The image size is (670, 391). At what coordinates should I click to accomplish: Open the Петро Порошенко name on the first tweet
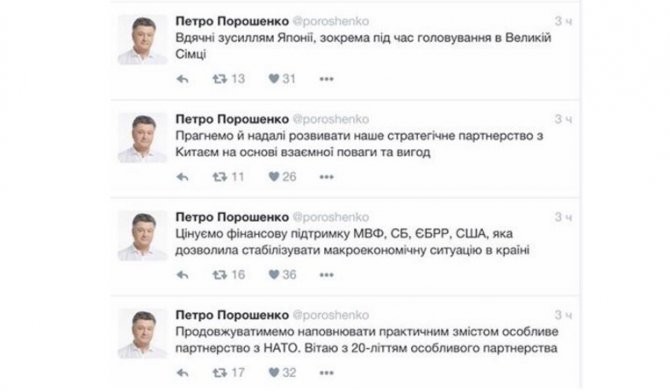point(232,21)
